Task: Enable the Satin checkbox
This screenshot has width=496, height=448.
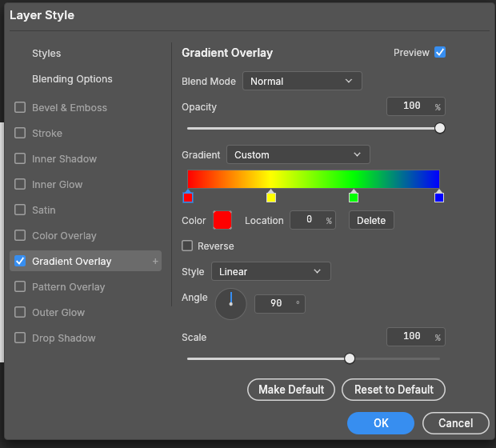Action: point(20,210)
